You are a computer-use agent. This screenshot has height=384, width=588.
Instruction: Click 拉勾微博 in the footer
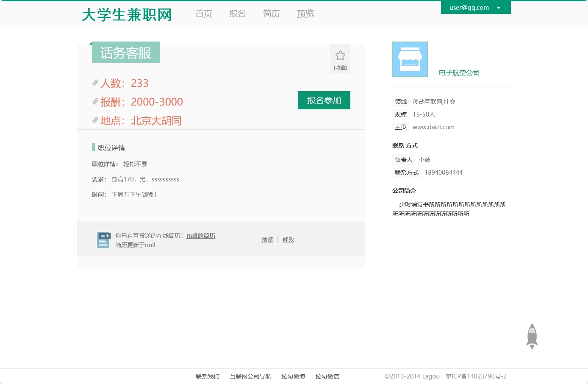[293, 376]
